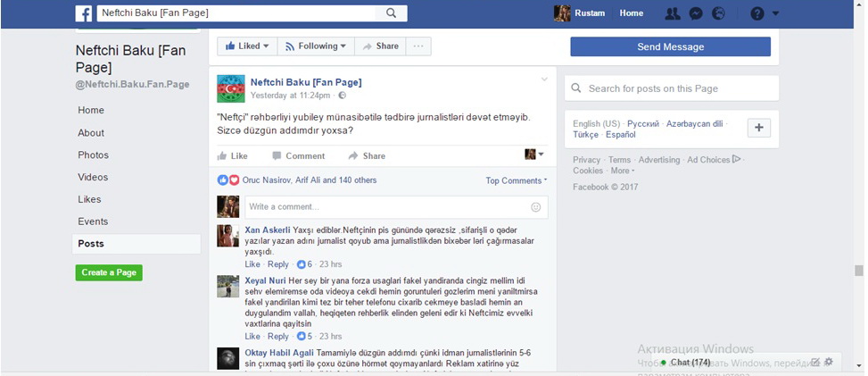Open the emoji smiley picker in comment box
The image size is (868, 376).
coord(535,207)
